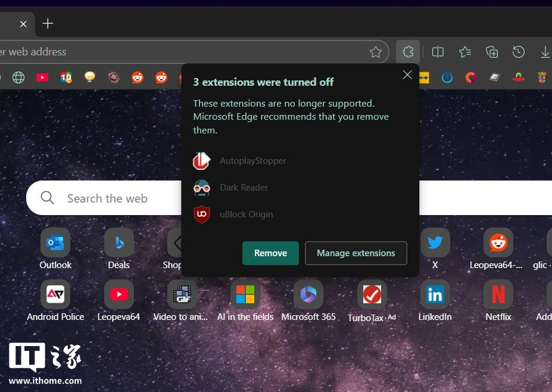The height and width of the screenshot is (392, 552).
Task: Open the Video to ani... quick link
Action: [x=181, y=301]
